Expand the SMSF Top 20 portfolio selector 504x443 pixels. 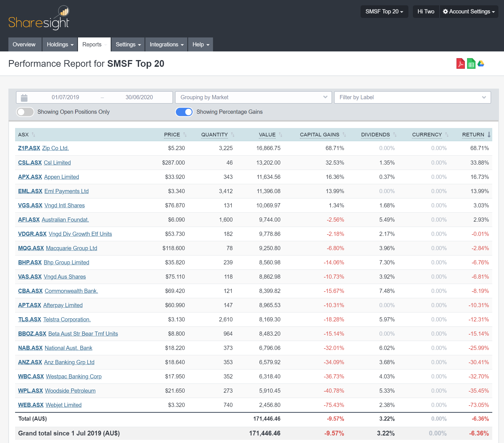click(384, 12)
